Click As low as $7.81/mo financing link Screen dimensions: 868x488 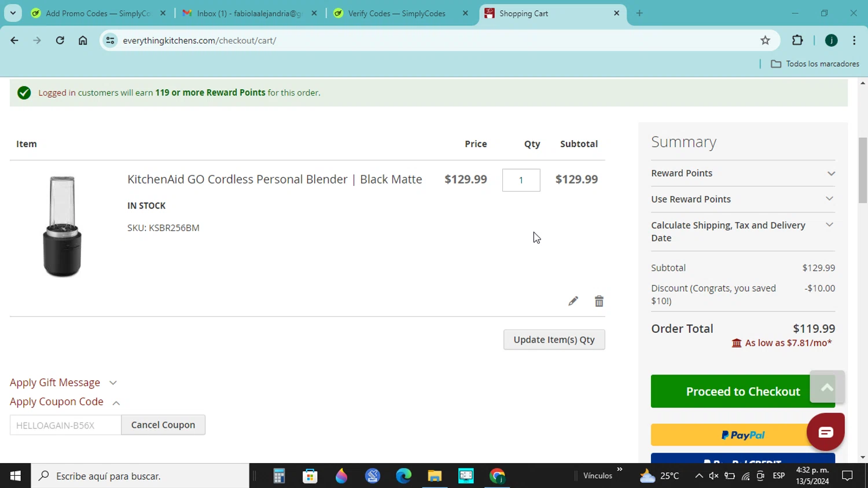[x=782, y=343]
